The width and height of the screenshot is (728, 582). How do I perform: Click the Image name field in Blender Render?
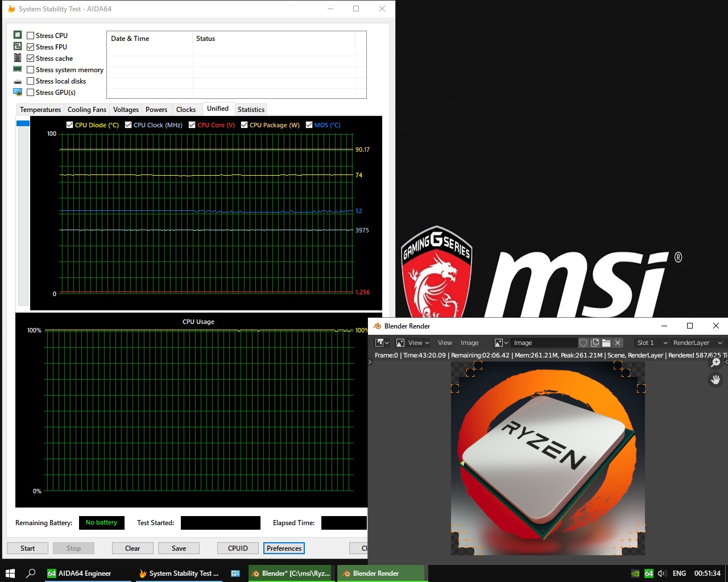pos(544,343)
